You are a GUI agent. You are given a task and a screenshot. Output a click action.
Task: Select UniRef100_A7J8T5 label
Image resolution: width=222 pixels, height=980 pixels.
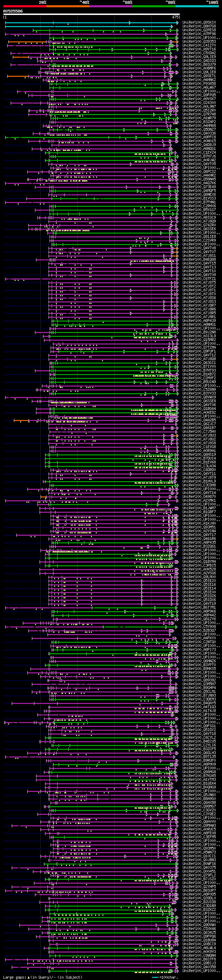point(199,283)
